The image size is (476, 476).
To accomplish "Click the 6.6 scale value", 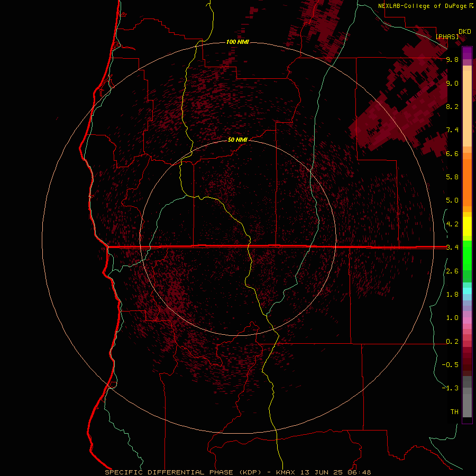I will [x=452, y=154].
